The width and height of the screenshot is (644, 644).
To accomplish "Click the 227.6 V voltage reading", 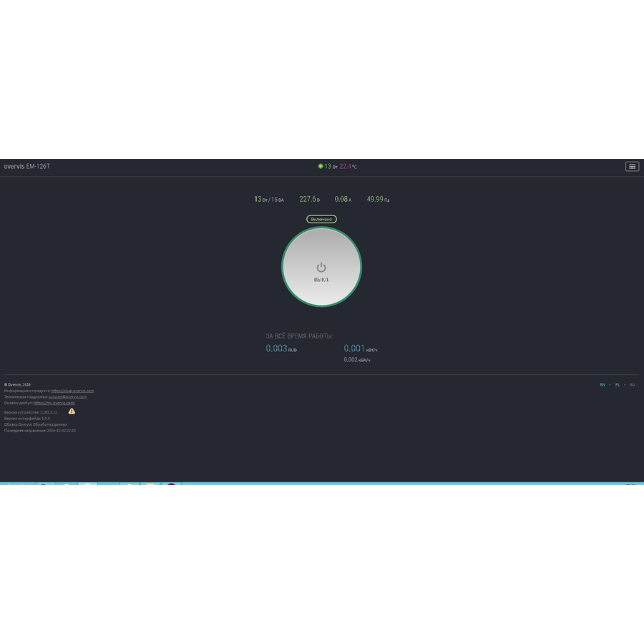I will pyautogui.click(x=309, y=200).
